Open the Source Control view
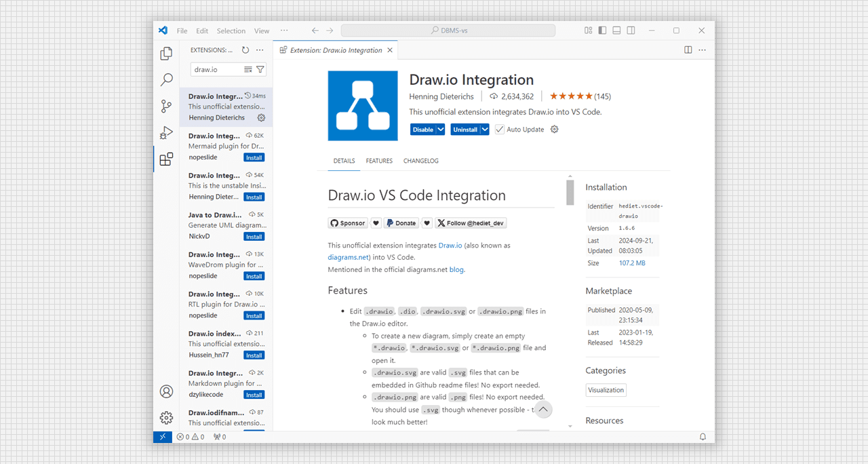 click(166, 107)
